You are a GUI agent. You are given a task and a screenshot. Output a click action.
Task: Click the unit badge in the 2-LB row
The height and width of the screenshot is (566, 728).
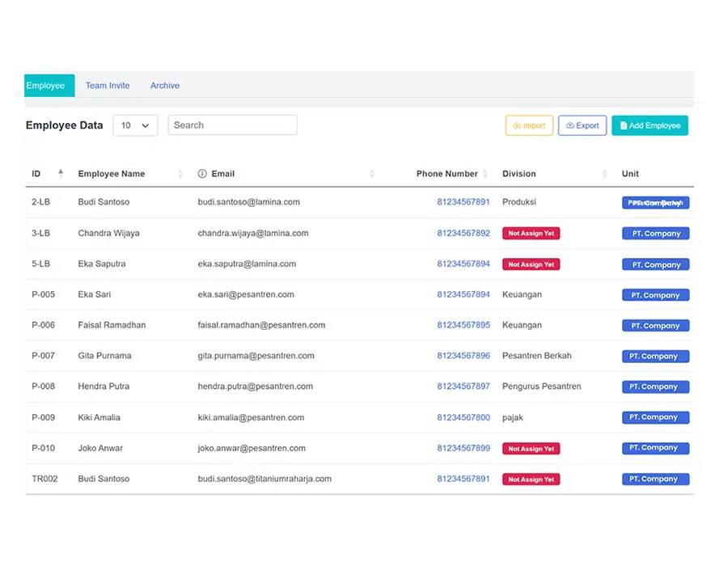click(x=655, y=203)
